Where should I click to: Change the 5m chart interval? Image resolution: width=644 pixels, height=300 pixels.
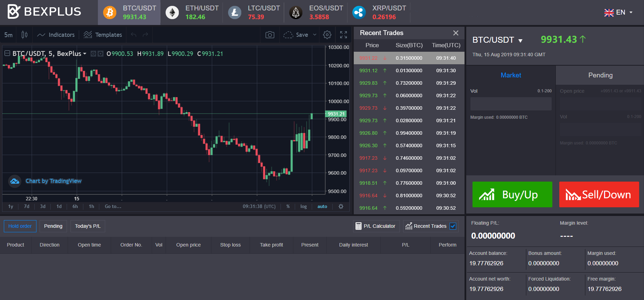[8, 35]
